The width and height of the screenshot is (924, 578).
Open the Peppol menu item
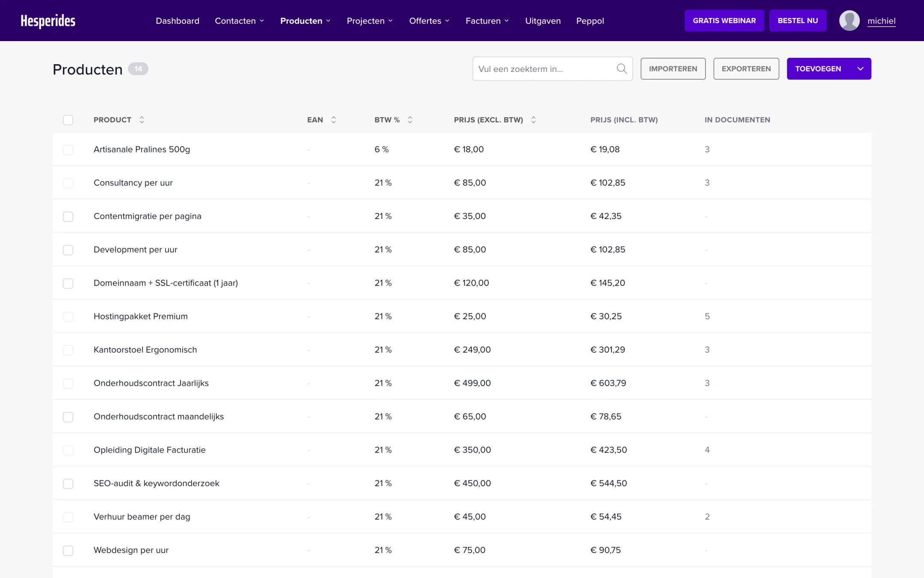(x=590, y=21)
